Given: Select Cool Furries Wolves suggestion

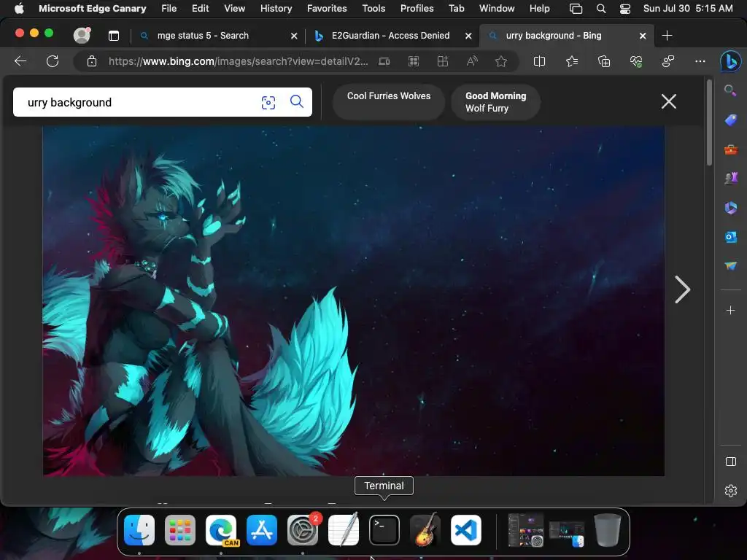Looking at the screenshot, I should [x=389, y=102].
